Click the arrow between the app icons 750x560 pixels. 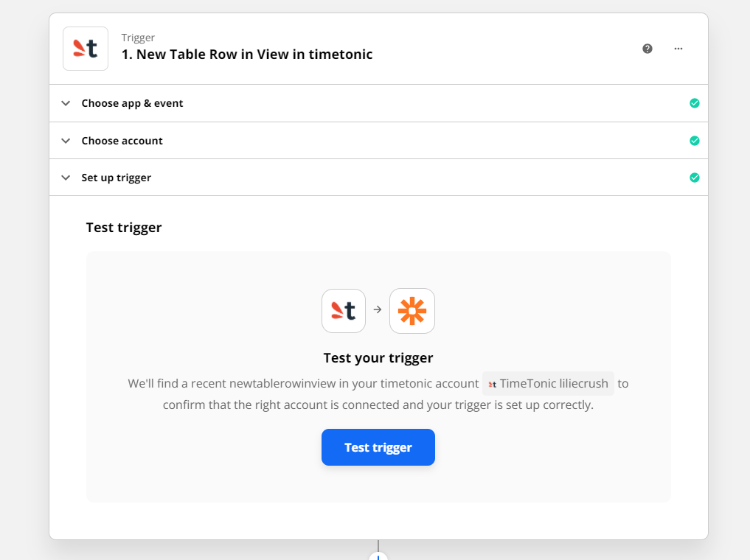(x=378, y=310)
